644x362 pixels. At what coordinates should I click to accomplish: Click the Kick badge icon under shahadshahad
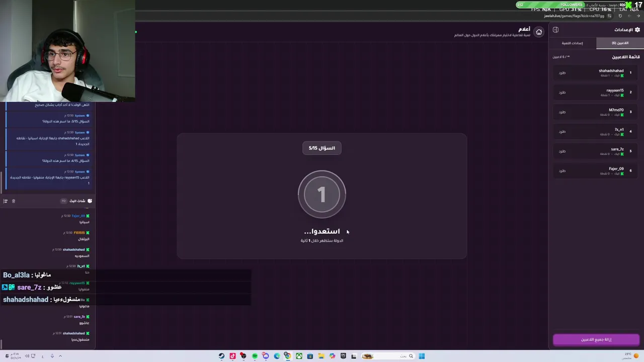tap(622, 75)
